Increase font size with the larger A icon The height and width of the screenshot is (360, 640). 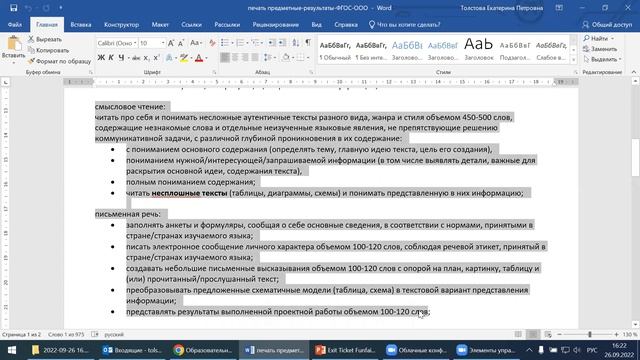point(171,43)
